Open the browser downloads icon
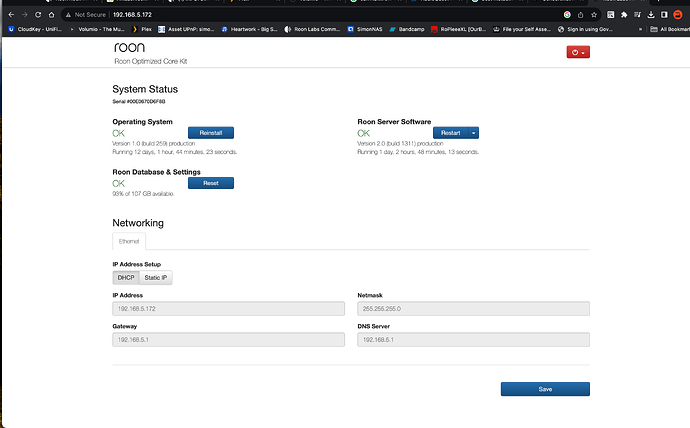This screenshot has width=690, height=428. 651,15
